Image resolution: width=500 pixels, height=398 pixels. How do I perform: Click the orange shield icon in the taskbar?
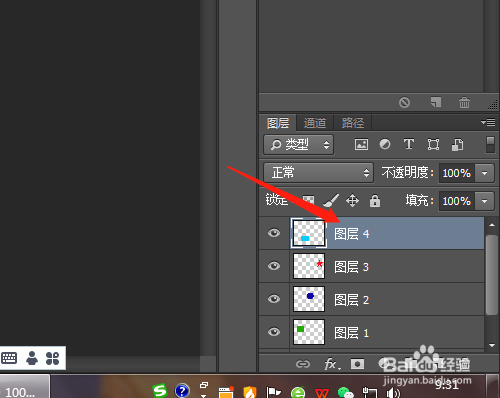250,392
